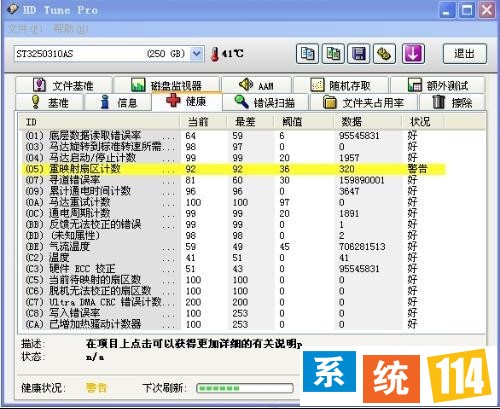Select the (0C) 通电周期计数 row
Image resolution: width=500 pixels, height=409 pixels.
pyautogui.click(x=233, y=213)
